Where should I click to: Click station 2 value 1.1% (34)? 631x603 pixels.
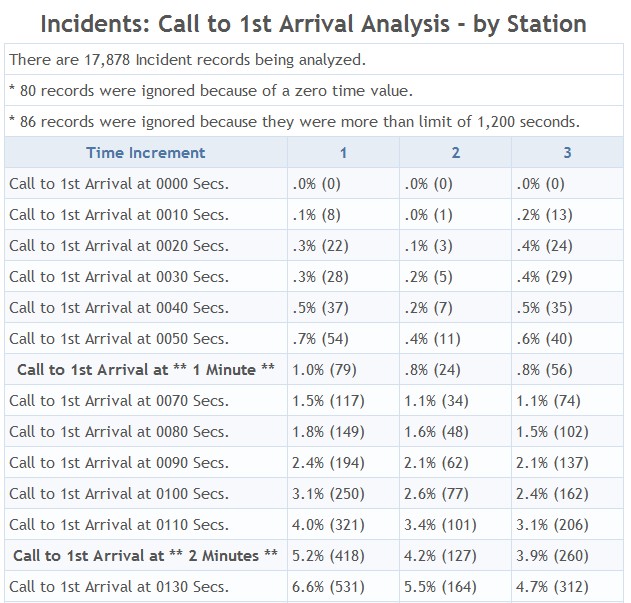point(436,401)
